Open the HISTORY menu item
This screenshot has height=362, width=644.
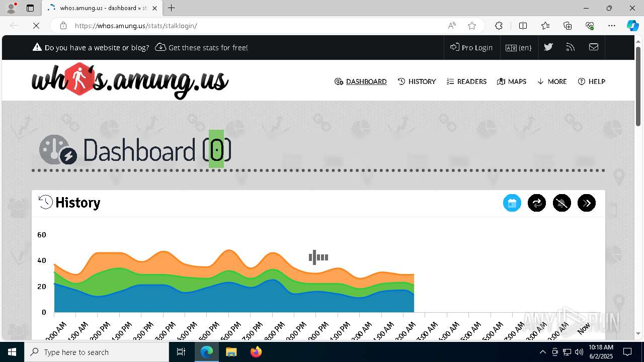pyautogui.click(x=417, y=81)
